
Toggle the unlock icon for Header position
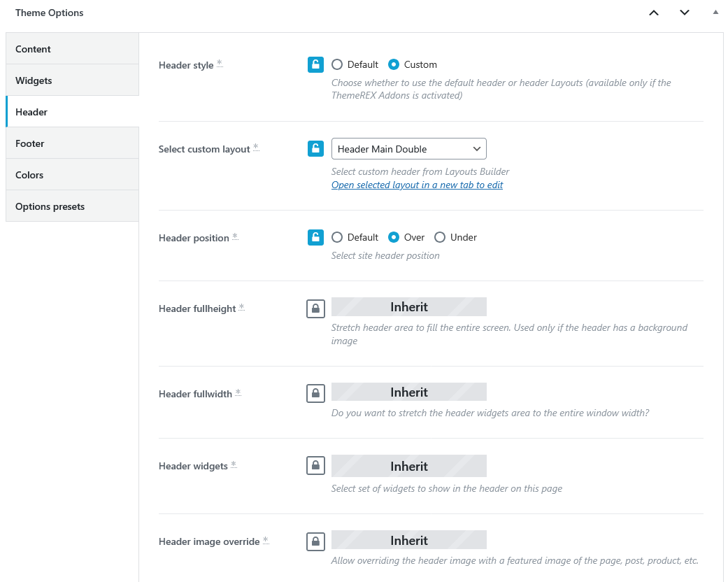tap(315, 237)
